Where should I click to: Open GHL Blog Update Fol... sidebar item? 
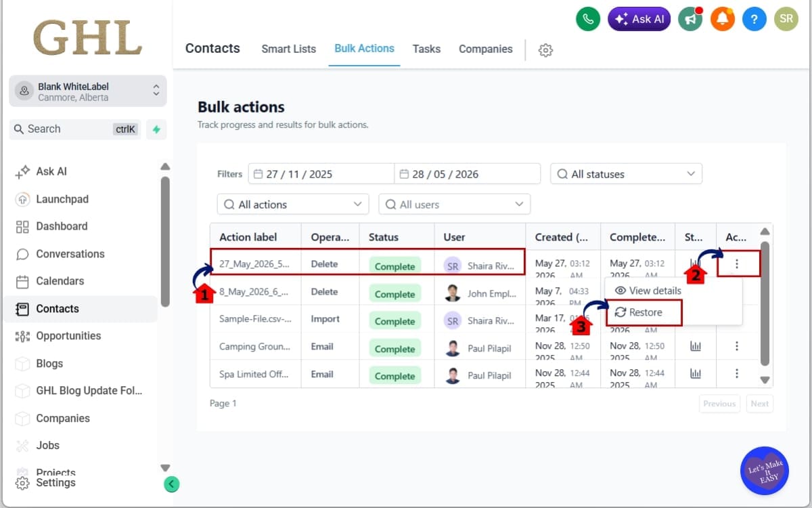click(89, 391)
